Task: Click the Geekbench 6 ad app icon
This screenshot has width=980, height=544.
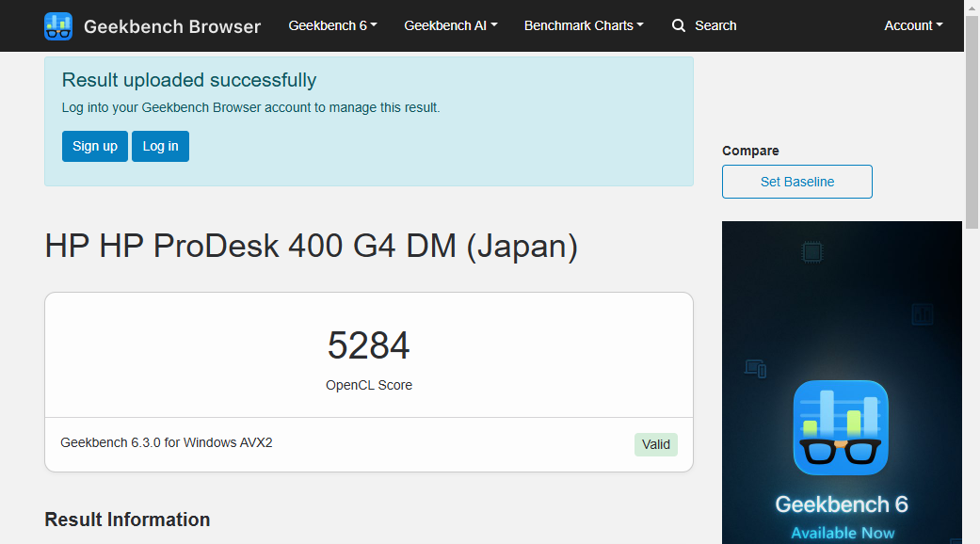Action: [841, 428]
